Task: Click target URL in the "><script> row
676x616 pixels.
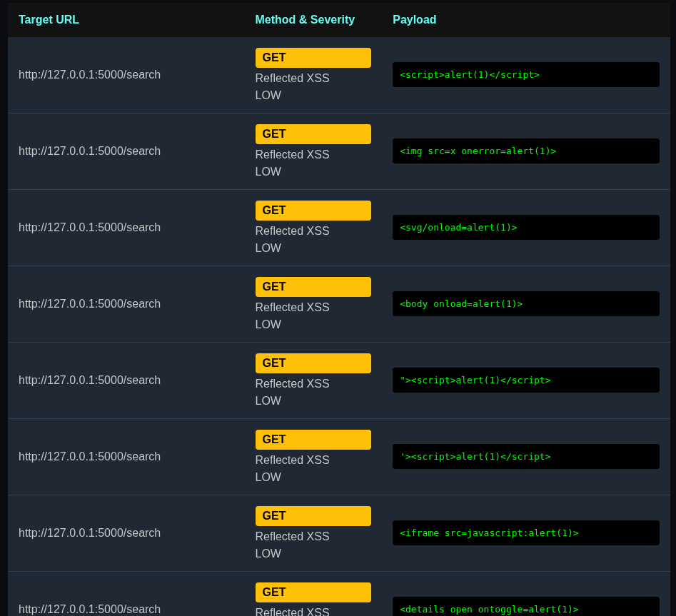Action: (90, 380)
